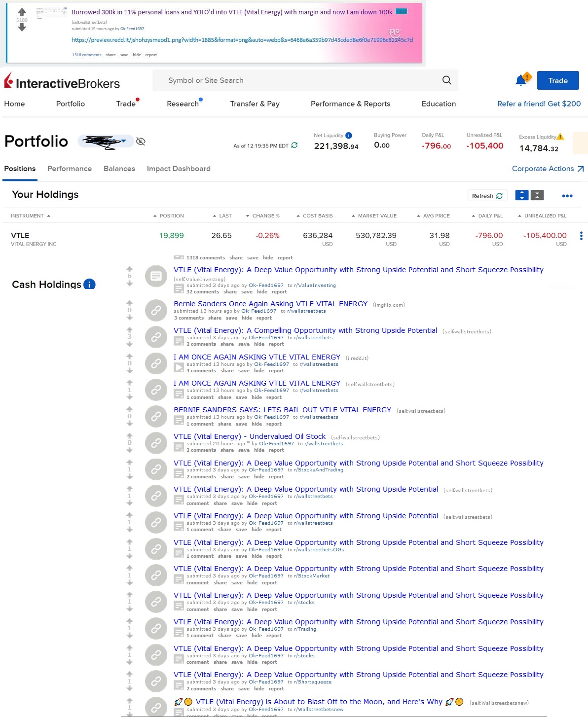Open VTLE row vertical dots menu
The image size is (588, 717).
pos(581,236)
